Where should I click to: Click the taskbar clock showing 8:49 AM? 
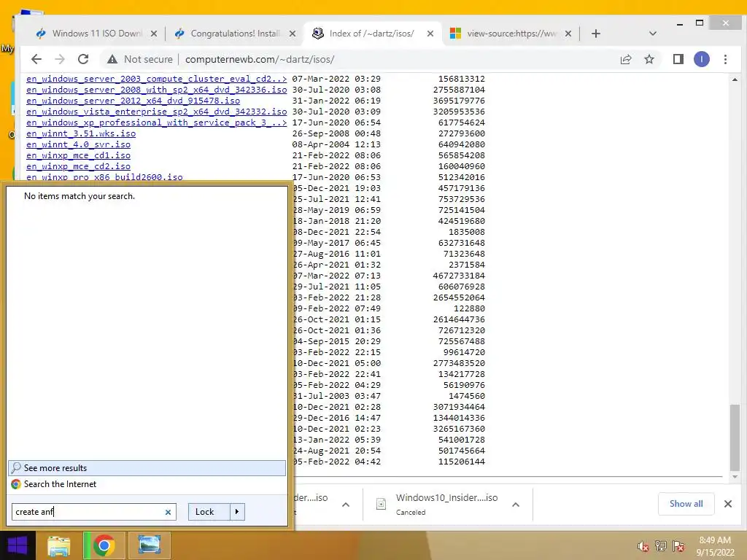[715, 546]
